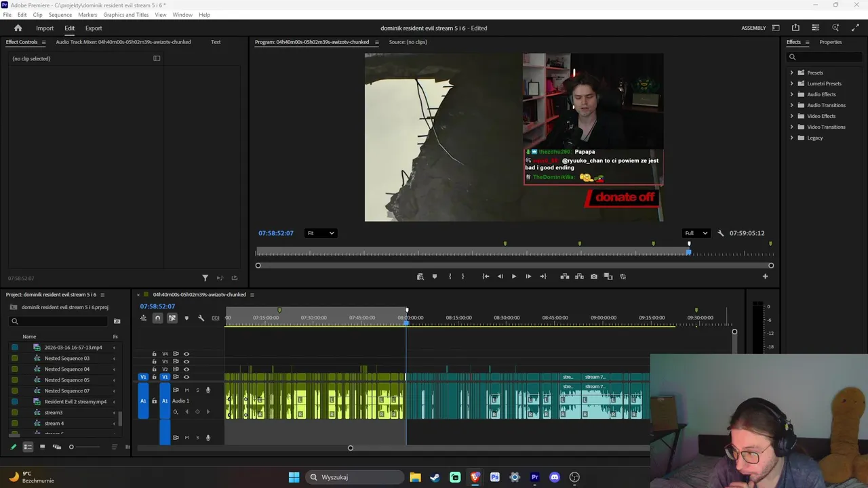Add a marker in the timeline toolbar

tap(186, 318)
